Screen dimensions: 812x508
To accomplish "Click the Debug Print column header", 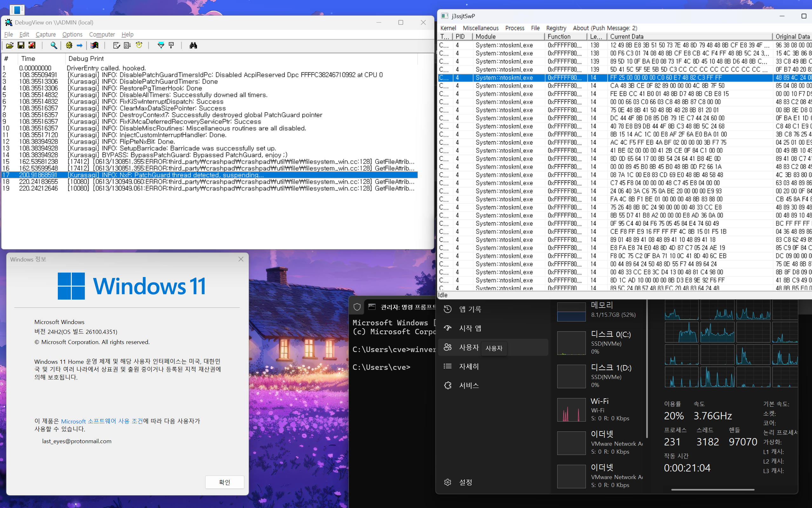I will 241,58.
